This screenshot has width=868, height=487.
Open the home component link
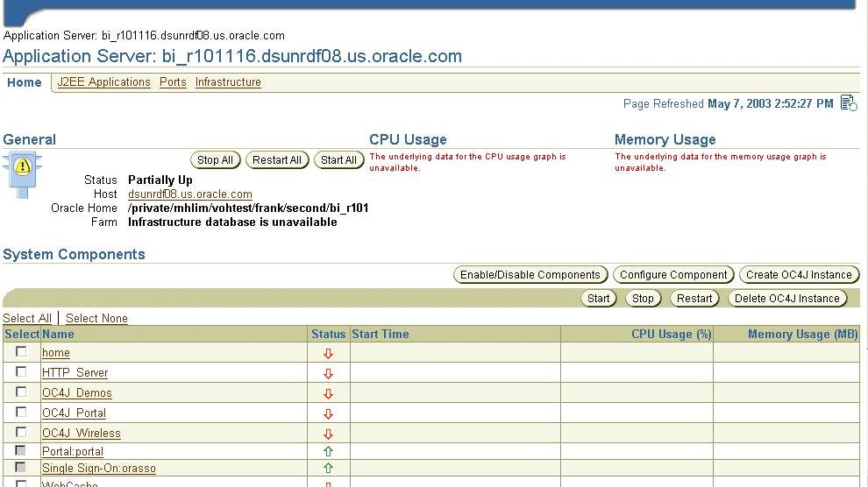(56, 353)
